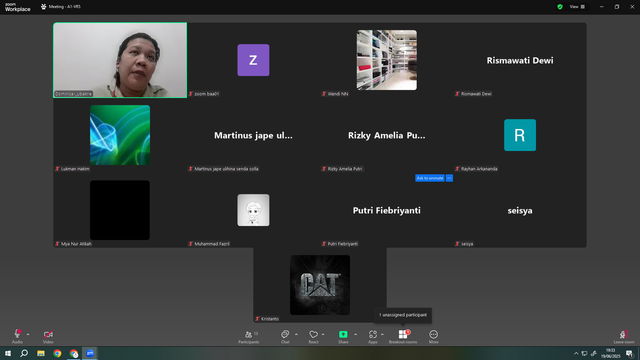Click the meeting host icon beside the meeting title
This screenshot has height=360, width=640.
coord(44,7)
